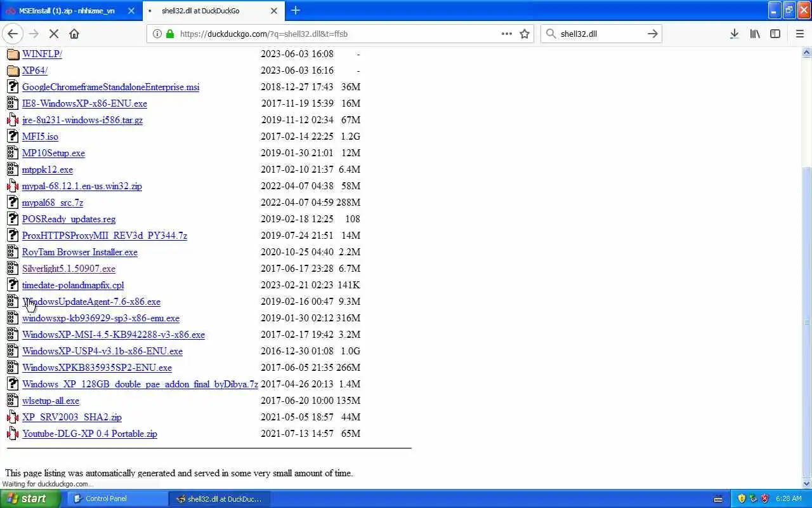Screen dimensions: 812x508
Task: Click the icon beside timedate-polandmapfix.cpl
Action: 13,285
